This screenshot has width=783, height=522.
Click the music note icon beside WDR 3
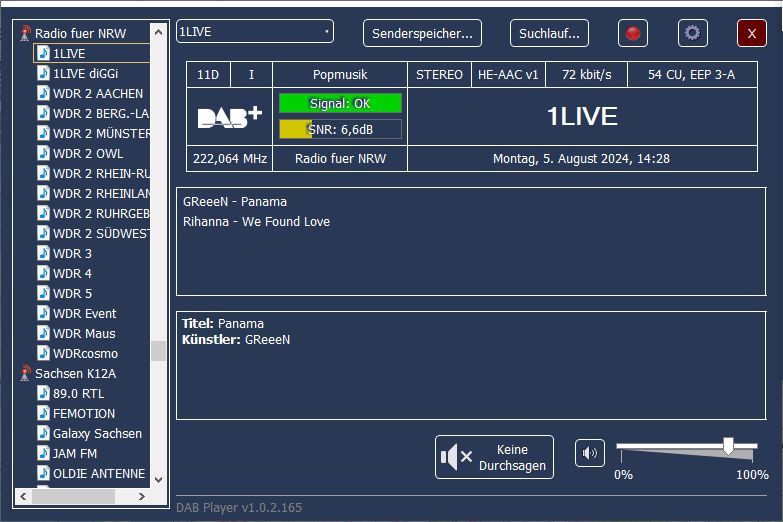pyautogui.click(x=43, y=253)
